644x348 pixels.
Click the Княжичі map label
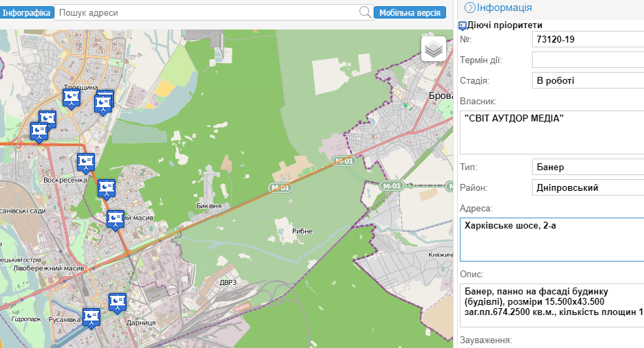pos(440,255)
